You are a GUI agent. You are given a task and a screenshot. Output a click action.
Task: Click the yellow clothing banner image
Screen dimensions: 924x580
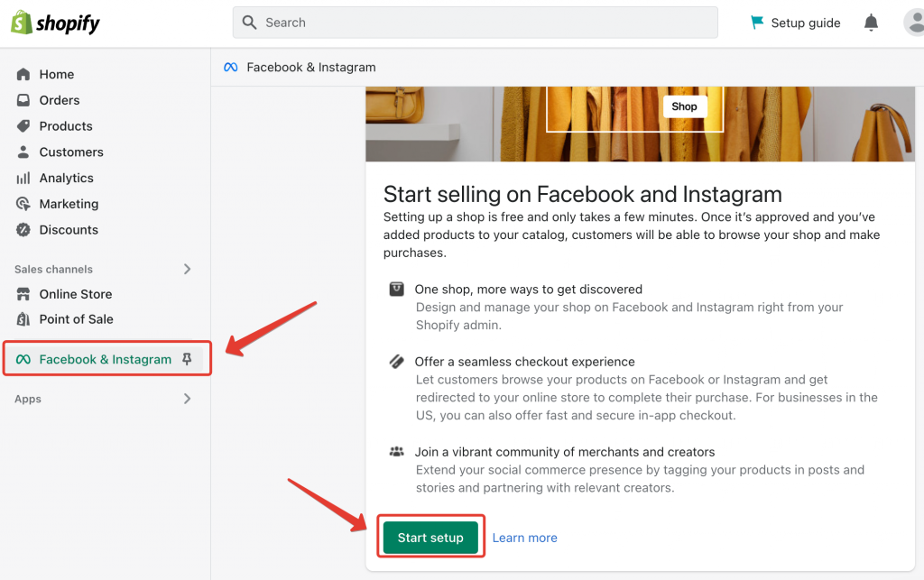point(640,124)
